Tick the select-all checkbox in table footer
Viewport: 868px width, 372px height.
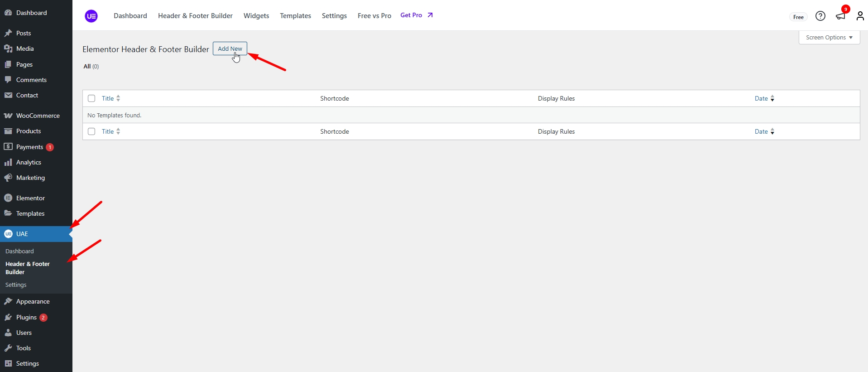pos(91,131)
